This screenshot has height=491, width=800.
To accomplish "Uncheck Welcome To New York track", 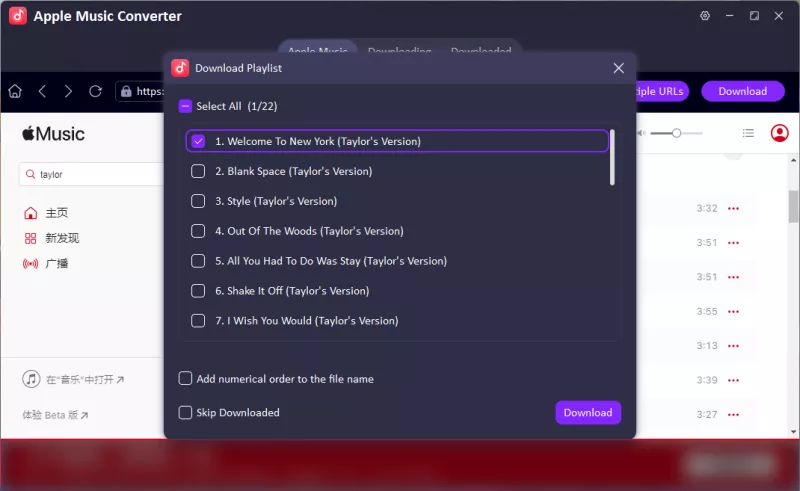I will (x=198, y=141).
